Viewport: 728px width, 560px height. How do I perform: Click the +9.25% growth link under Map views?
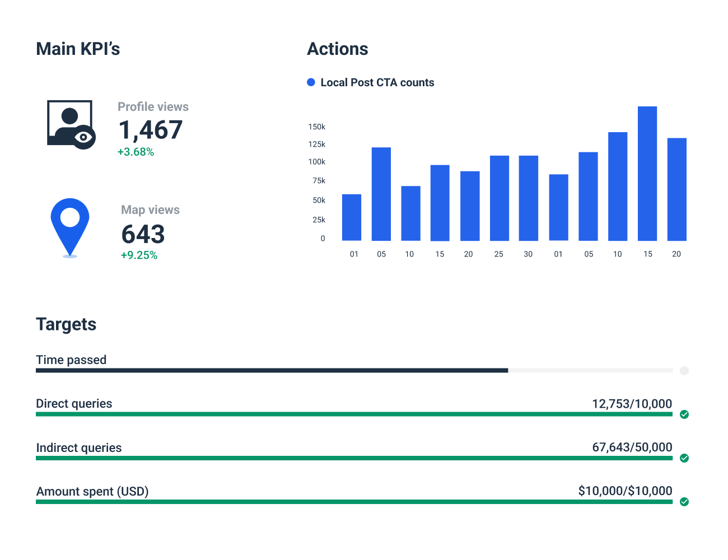tap(139, 255)
